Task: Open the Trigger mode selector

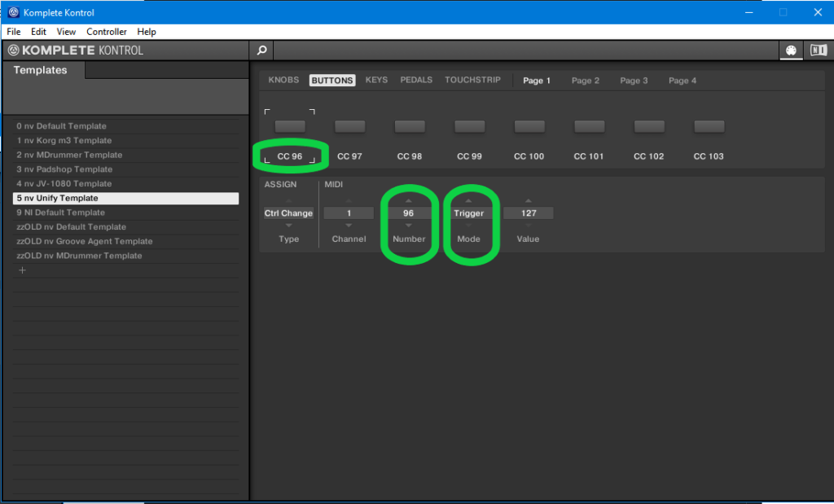Action: coord(468,213)
